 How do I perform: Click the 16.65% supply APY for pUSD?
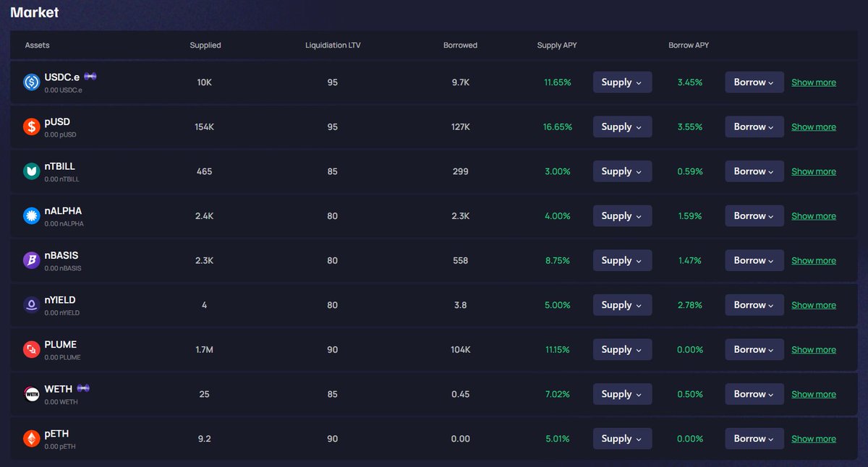pos(558,127)
